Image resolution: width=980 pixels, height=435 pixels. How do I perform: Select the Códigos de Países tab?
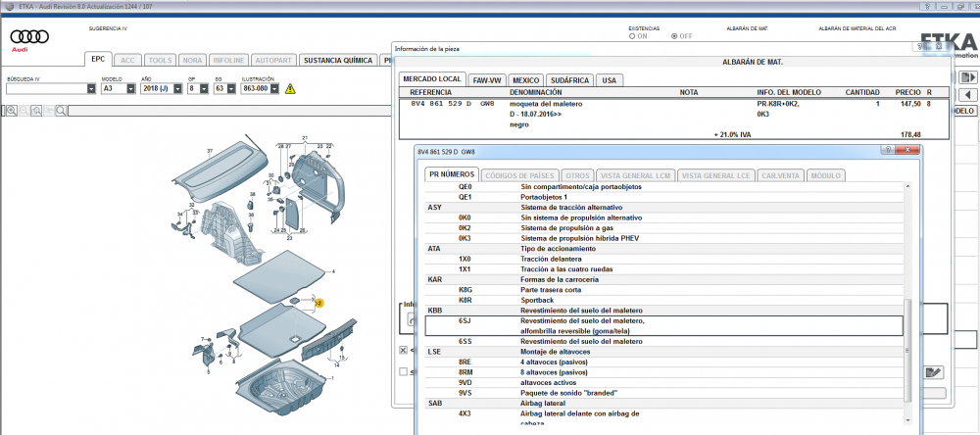point(518,175)
